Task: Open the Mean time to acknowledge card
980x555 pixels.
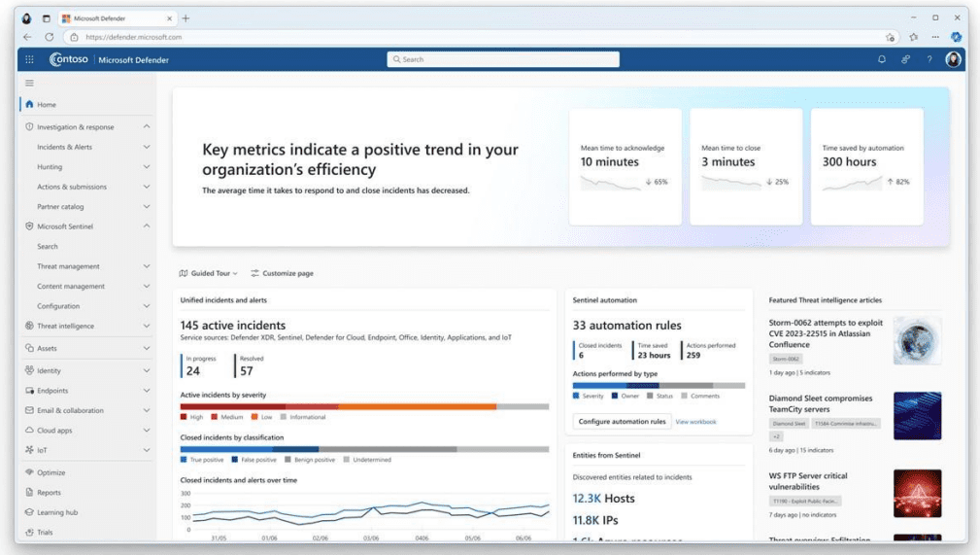Action: [x=625, y=167]
